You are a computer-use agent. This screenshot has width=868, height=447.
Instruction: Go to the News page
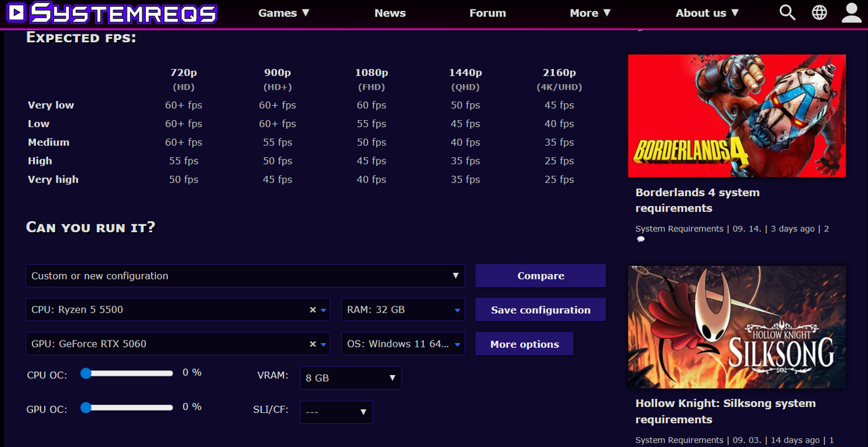(x=390, y=13)
